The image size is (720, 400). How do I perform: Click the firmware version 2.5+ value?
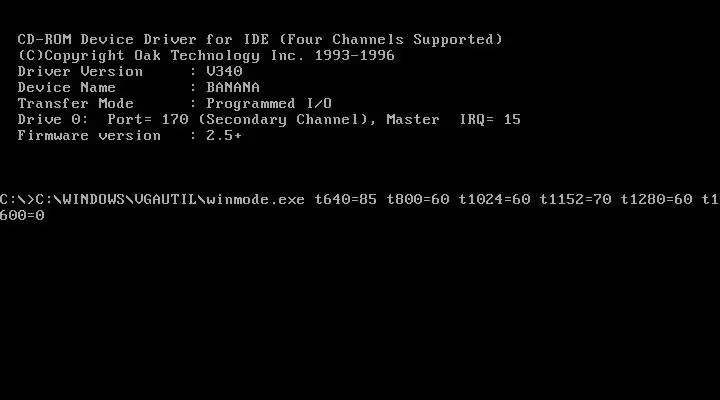(224, 135)
